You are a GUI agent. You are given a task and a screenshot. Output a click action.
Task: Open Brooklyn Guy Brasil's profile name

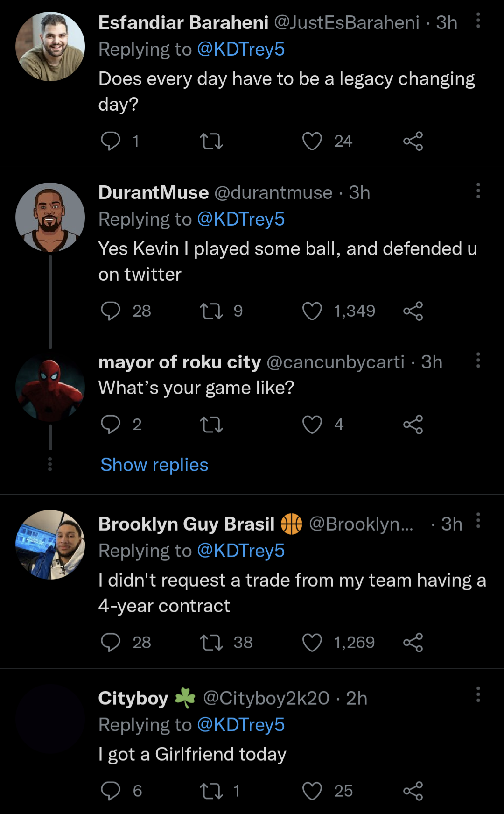(x=186, y=524)
